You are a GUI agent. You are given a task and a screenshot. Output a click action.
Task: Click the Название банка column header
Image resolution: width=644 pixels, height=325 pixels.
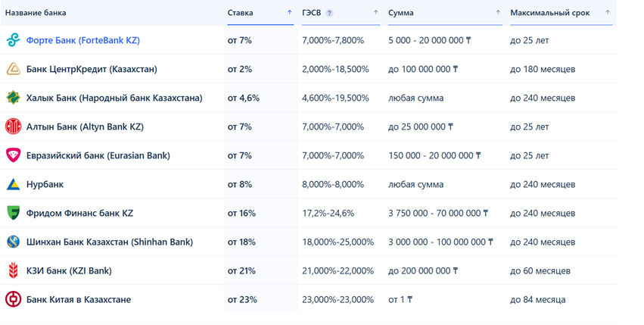tap(36, 13)
